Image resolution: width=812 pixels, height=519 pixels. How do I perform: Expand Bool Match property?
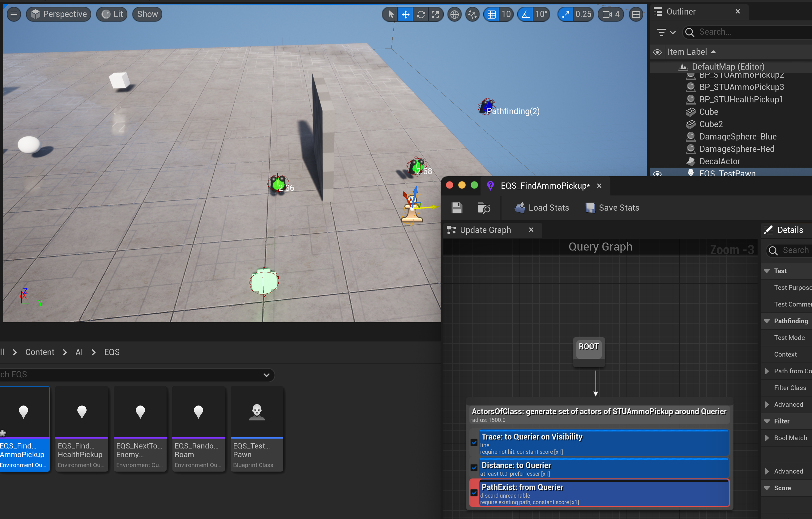pos(767,438)
